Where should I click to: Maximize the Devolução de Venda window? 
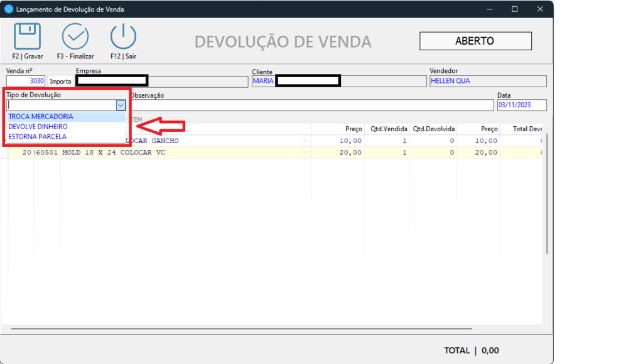tap(514, 9)
